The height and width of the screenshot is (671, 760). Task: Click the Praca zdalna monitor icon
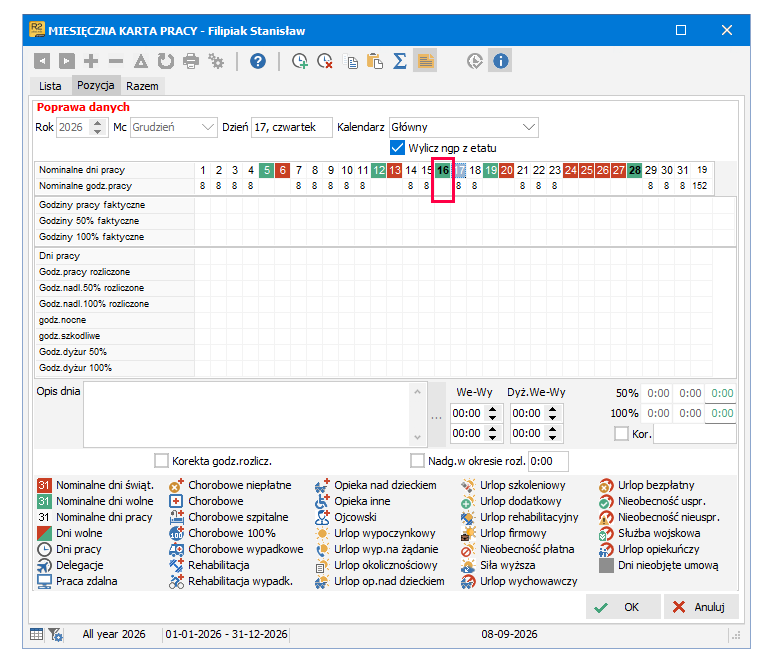pos(44,581)
